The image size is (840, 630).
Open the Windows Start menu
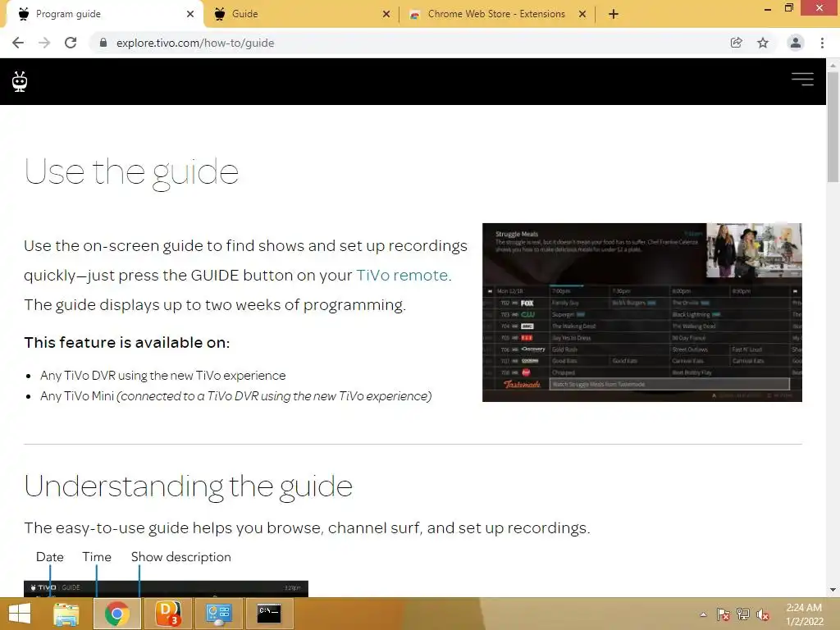point(20,614)
